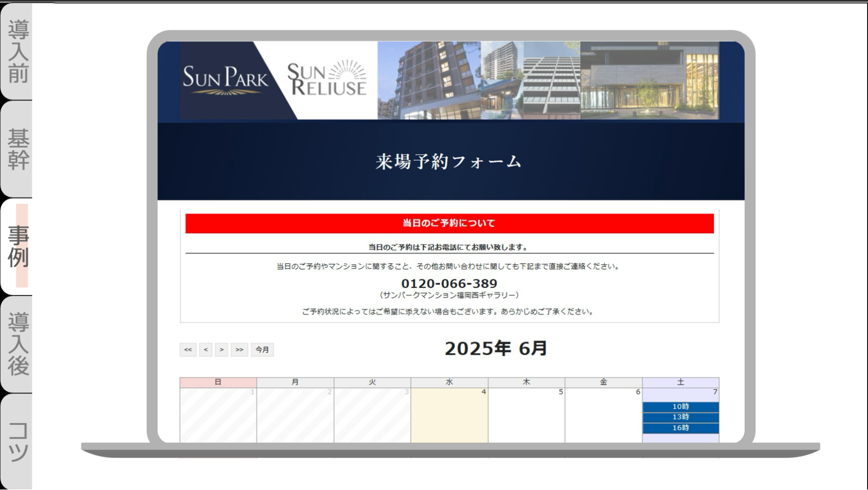Advance to next month with > button
Screen dimensions: 868x490
coord(221,350)
